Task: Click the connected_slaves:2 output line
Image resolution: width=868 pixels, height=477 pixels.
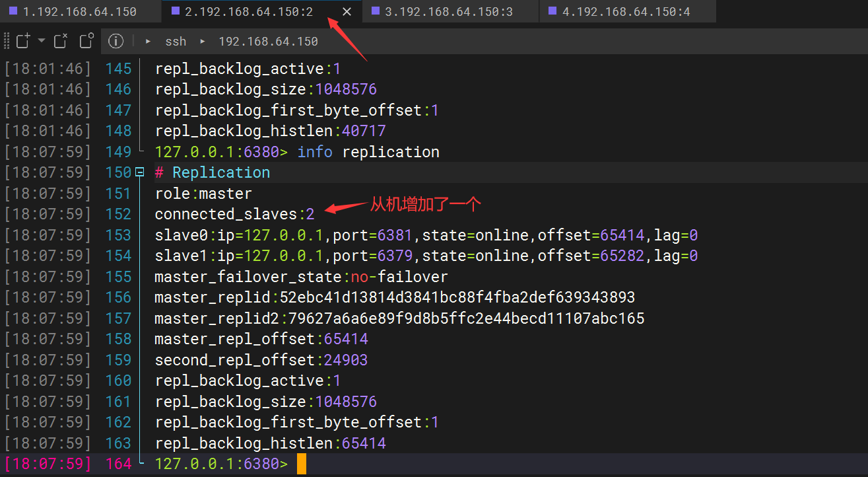Action: 234,214
